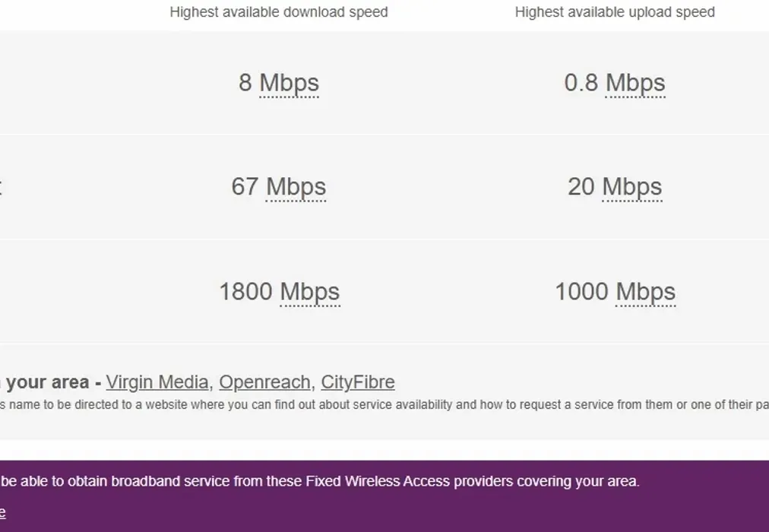Click the Highest available upload speed heading
Viewport: 769px width, 532px height.
coord(615,11)
